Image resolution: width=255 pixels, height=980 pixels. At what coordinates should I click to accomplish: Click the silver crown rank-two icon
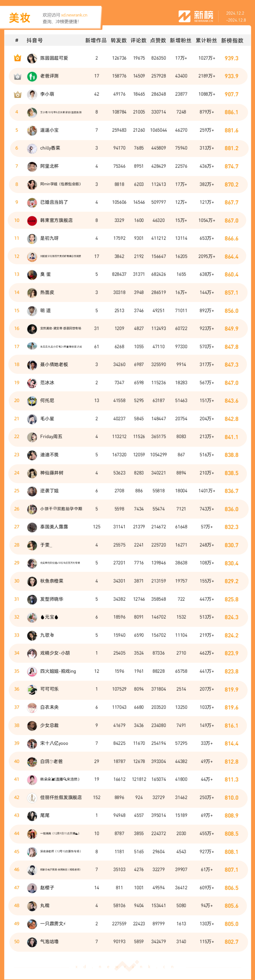click(x=17, y=76)
